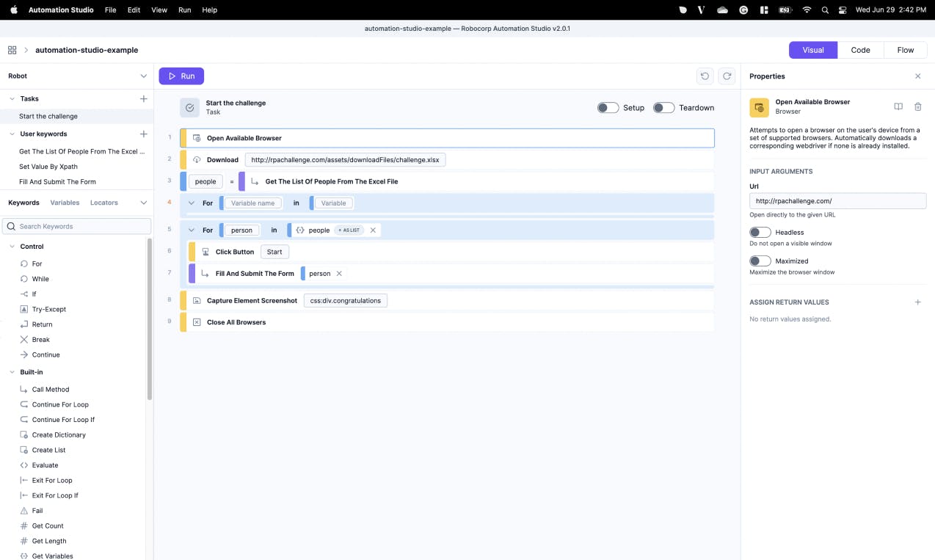935x560 pixels.
Task: Remove person argument from Fill And Submit
Action: click(339, 274)
